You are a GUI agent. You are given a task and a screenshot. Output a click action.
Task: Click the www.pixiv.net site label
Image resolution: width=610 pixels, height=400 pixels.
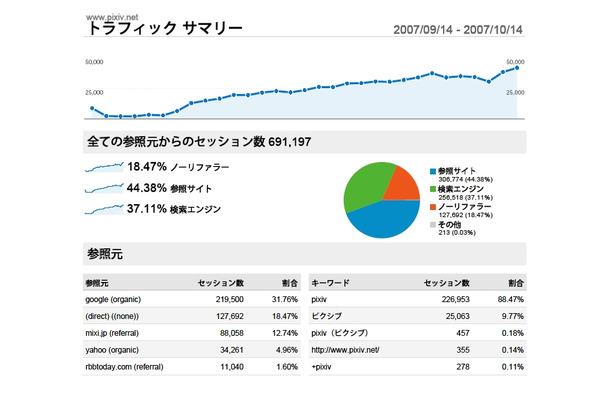112,17
